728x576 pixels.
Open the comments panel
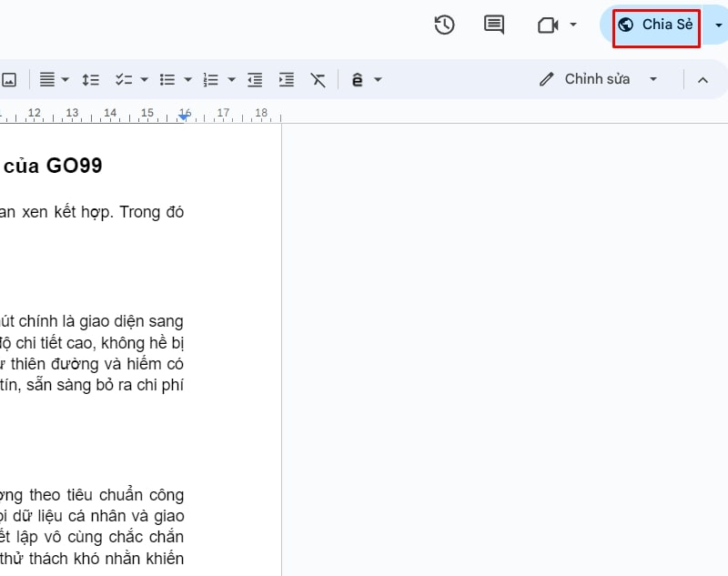point(493,25)
